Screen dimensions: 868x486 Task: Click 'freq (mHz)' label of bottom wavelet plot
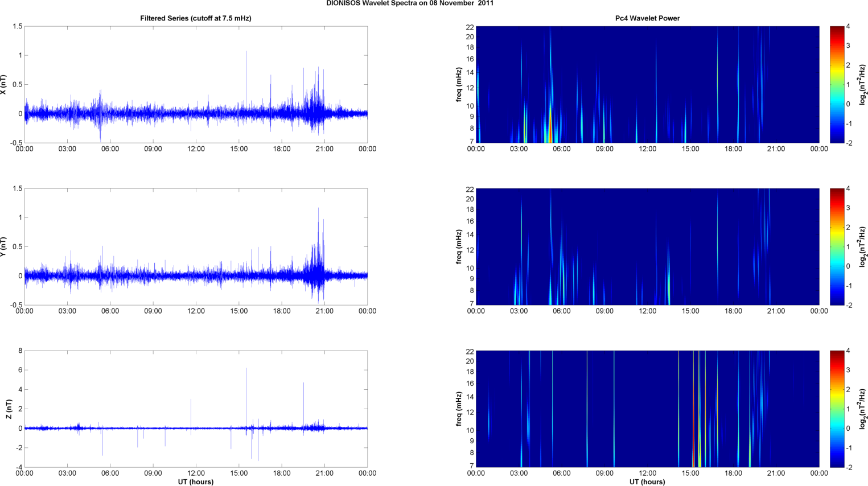(459, 409)
